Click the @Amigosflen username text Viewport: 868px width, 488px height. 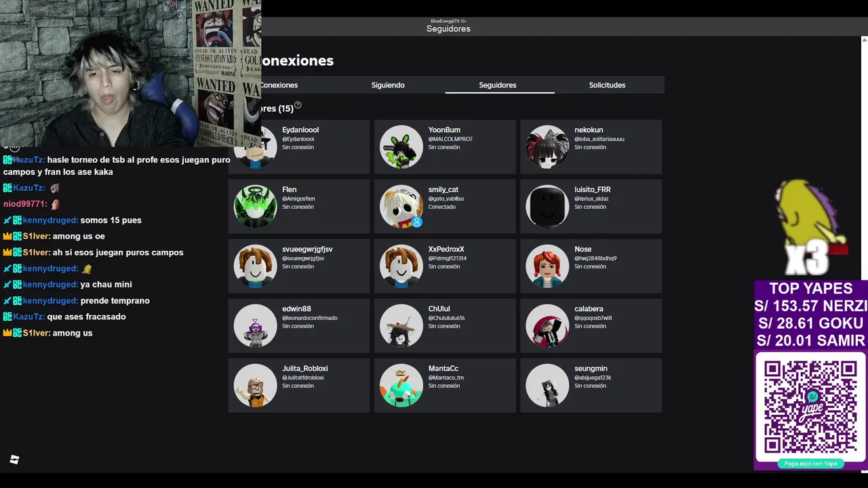[298, 199]
